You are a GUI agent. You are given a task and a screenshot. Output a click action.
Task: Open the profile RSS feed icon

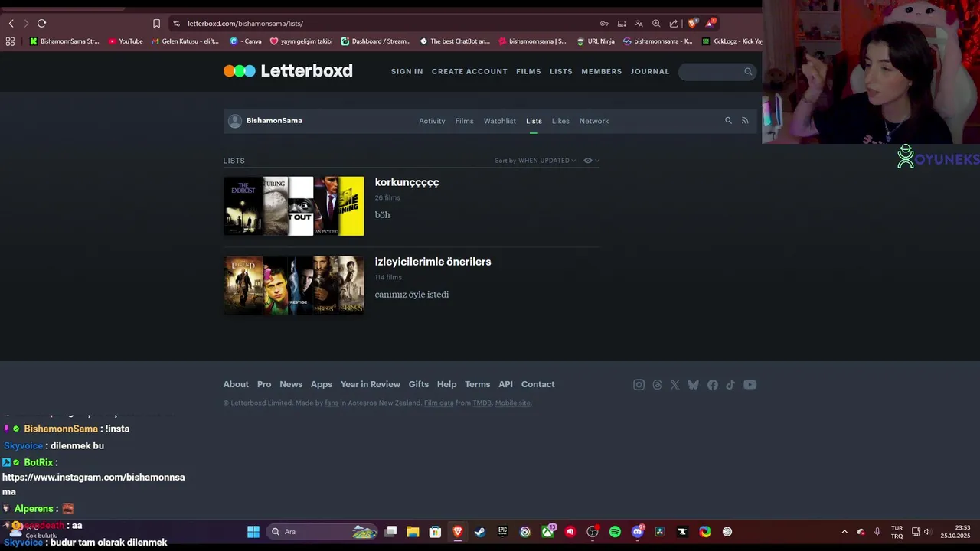coord(745,121)
